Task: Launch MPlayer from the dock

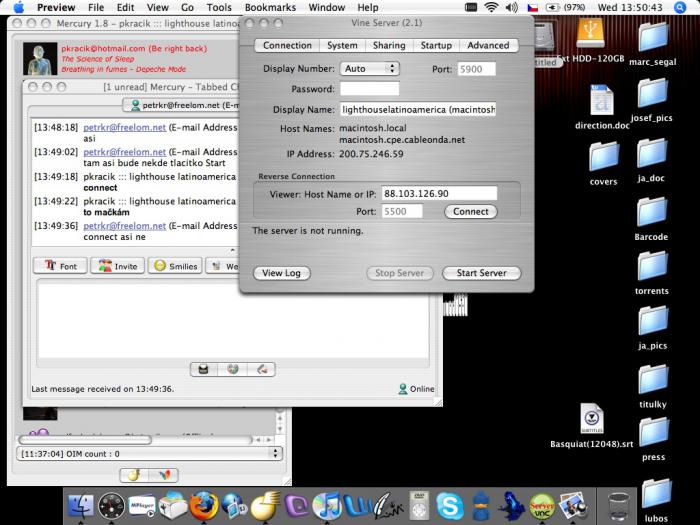Action: tap(142, 507)
